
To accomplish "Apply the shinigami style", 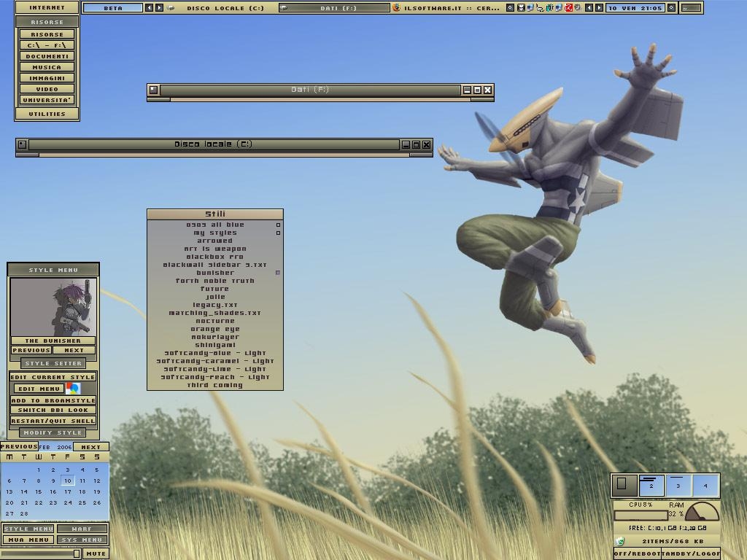I will click(x=215, y=345).
